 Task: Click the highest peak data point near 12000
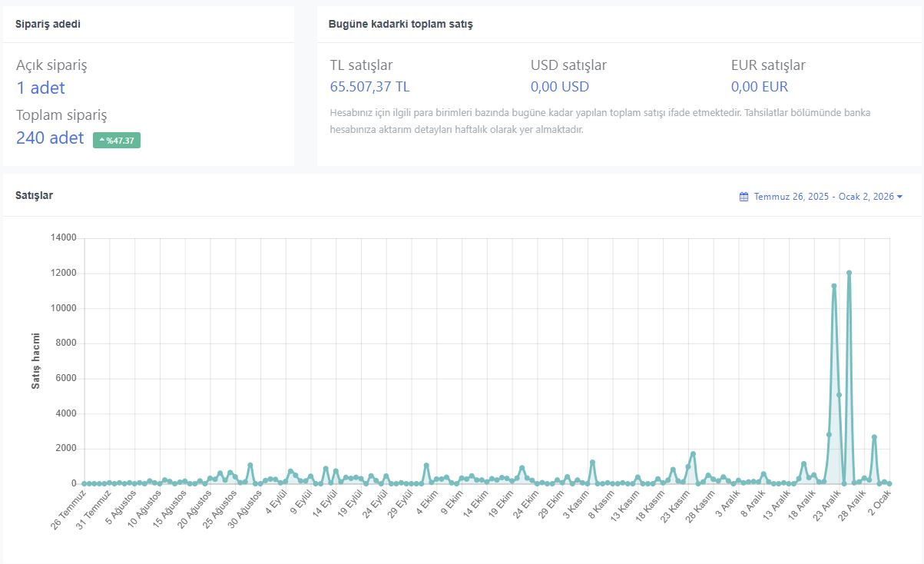click(849, 273)
